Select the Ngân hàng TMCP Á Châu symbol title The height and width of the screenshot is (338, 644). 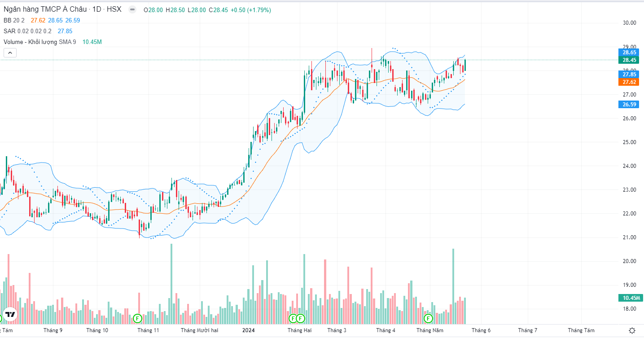coord(45,9)
